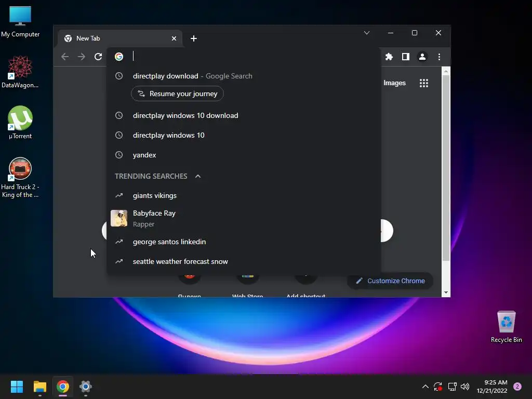Screen dimensions: 532x399
Task: Choose the 'directplay download' suggestion
Action: click(244, 76)
